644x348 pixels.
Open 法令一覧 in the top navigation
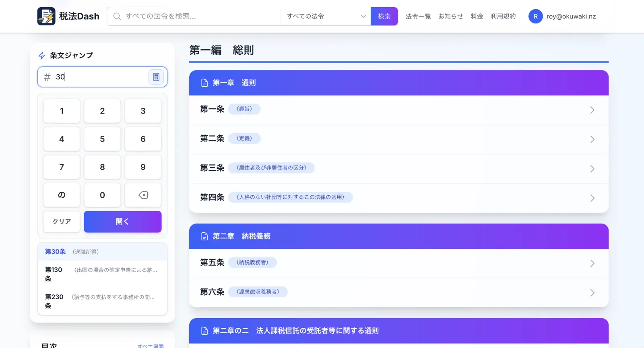(418, 16)
